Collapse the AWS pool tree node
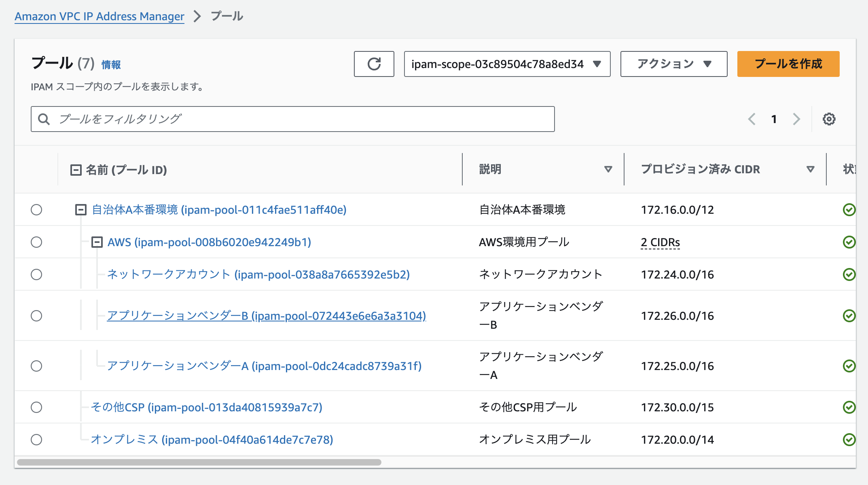Image resolution: width=868 pixels, height=485 pixels. tap(97, 242)
